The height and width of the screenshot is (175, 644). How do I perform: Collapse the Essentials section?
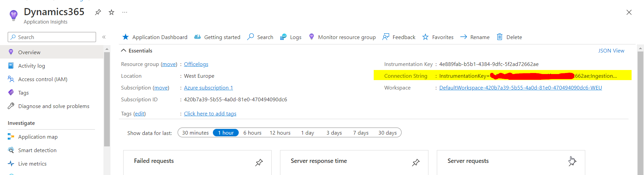tap(137, 50)
